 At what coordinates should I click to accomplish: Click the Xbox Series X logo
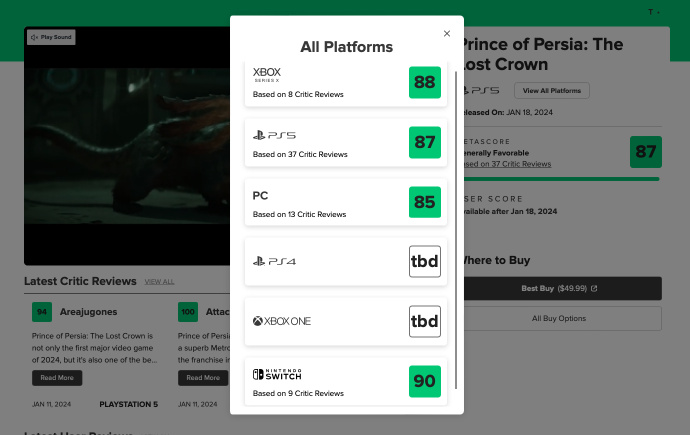267,74
